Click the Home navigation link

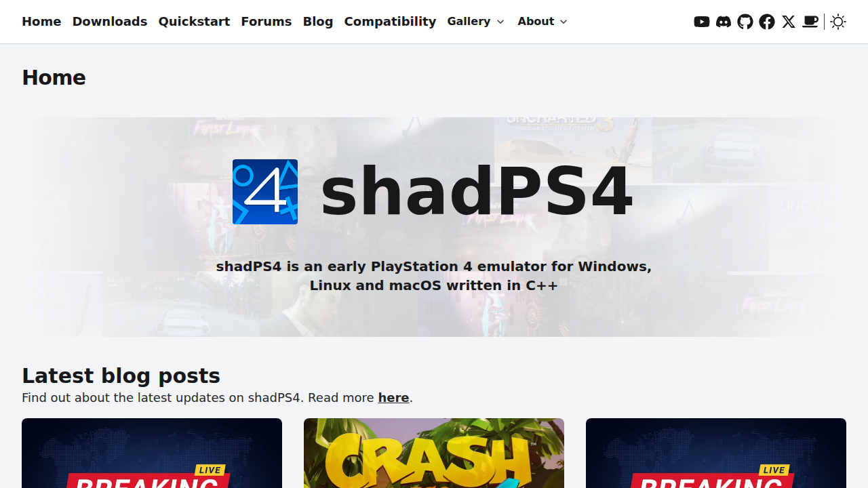pyautogui.click(x=41, y=22)
